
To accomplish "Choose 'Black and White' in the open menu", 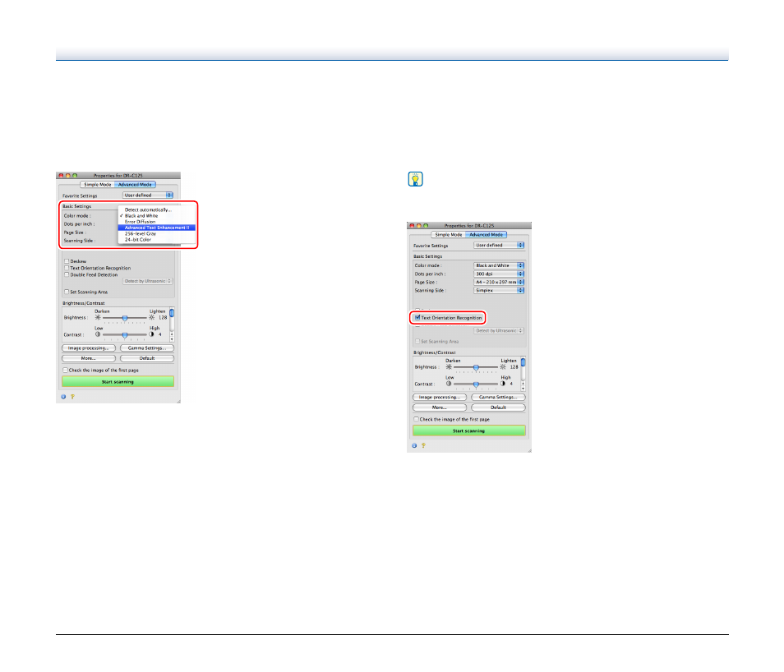I will coord(156,215).
